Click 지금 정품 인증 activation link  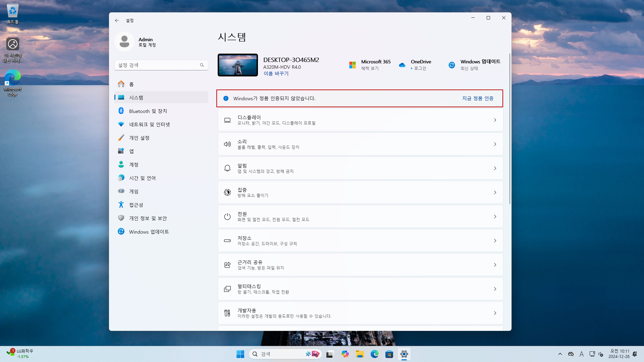click(x=478, y=98)
